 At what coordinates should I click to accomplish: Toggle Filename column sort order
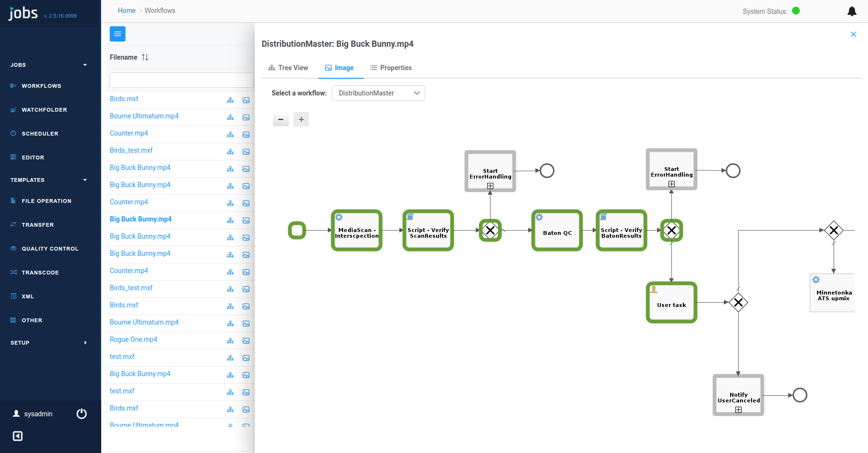pyautogui.click(x=145, y=57)
